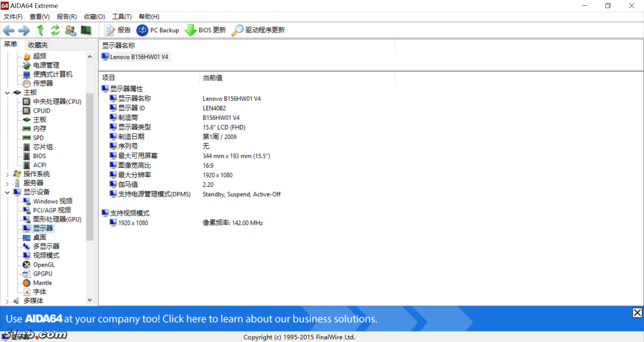Collapse the 主板 tree node

tap(7, 93)
